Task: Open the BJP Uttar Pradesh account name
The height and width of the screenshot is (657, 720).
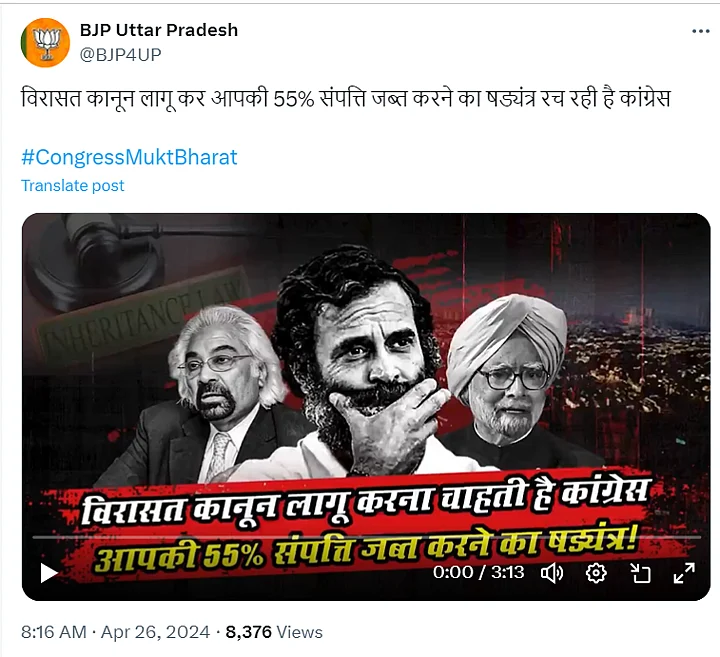Action: 159,30
